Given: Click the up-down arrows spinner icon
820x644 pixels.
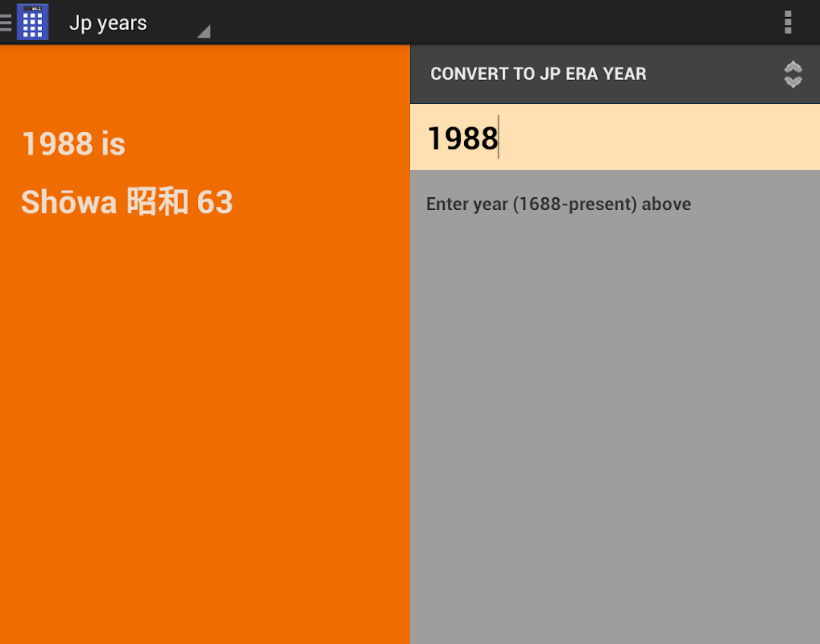Looking at the screenshot, I should (793, 74).
